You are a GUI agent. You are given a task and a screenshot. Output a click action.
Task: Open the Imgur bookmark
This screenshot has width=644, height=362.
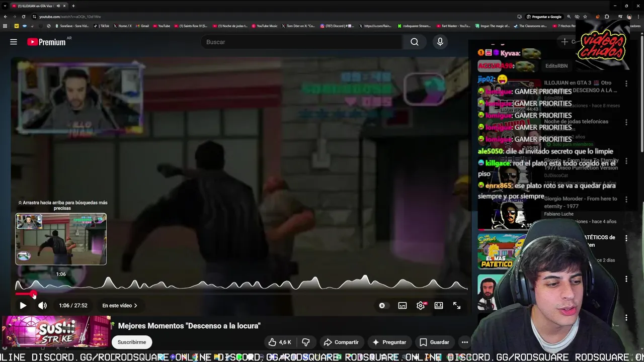[493, 26]
